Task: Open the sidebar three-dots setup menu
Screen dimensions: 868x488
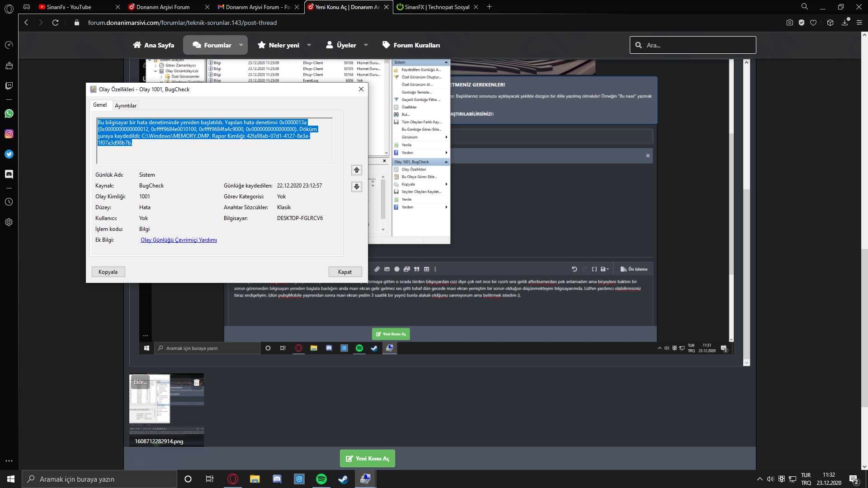Action: point(9,461)
